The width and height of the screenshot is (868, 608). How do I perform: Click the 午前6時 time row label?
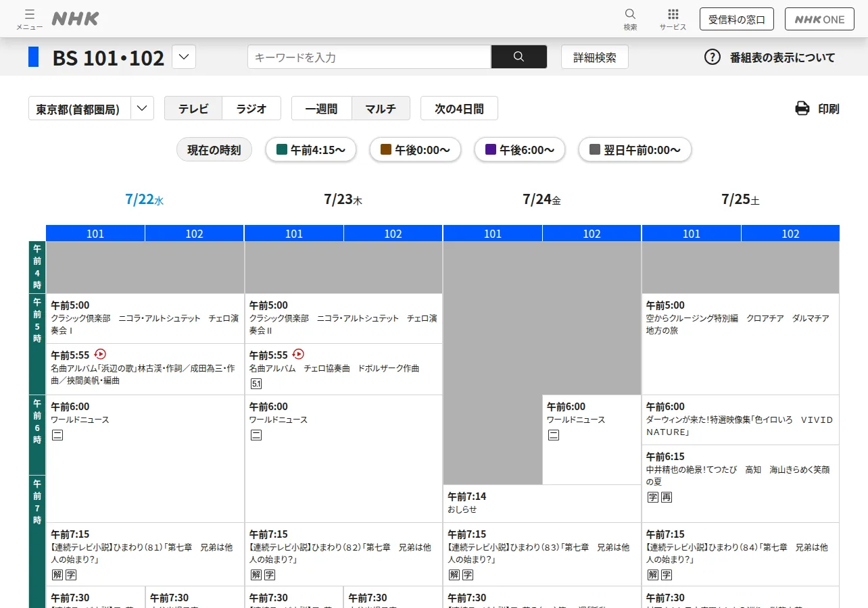tap(37, 434)
